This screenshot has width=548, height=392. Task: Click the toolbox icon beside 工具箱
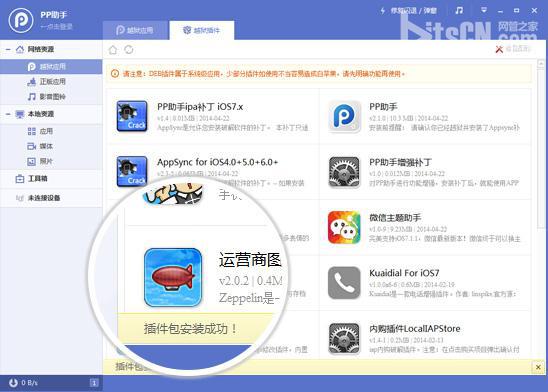point(20,179)
